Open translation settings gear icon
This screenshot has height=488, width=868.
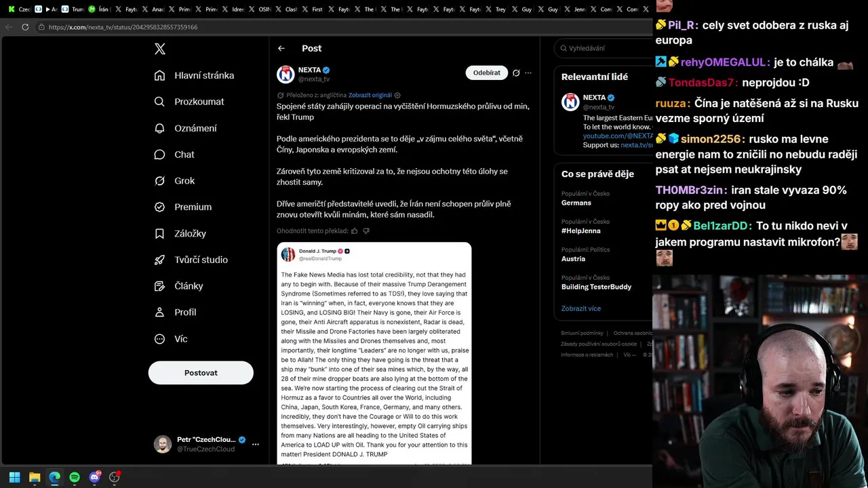(x=397, y=96)
